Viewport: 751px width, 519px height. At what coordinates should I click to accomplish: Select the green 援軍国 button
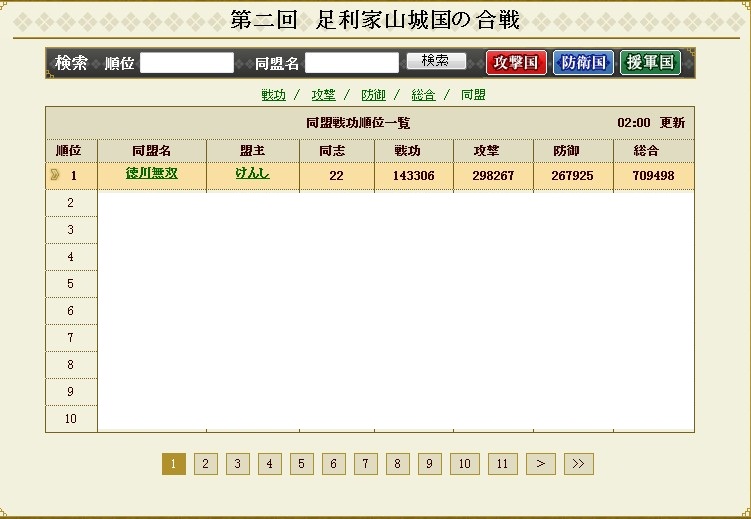pos(650,63)
